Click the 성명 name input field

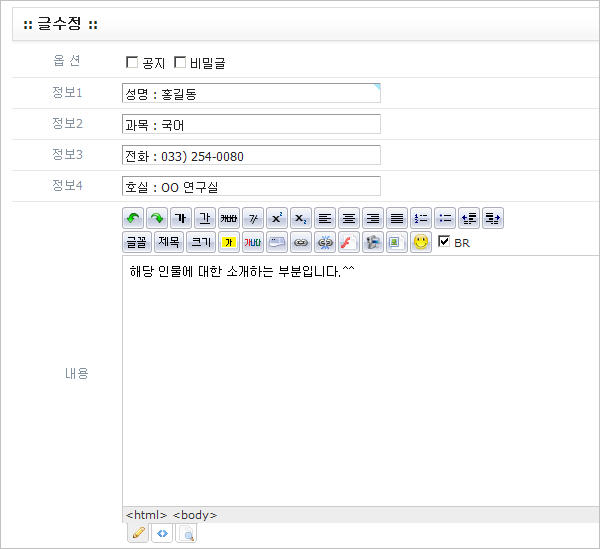tap(250, 94)
